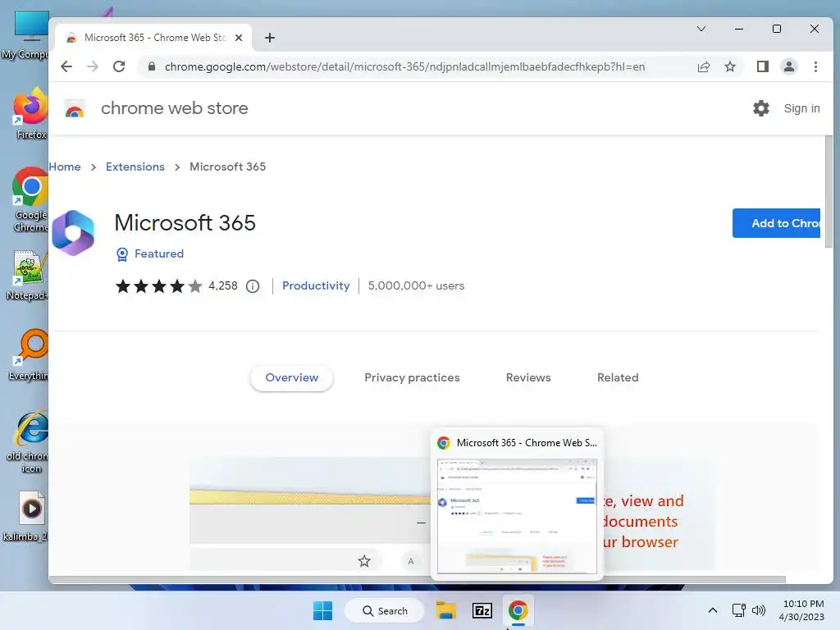Select My Computer desktop icon

[27, 34]
